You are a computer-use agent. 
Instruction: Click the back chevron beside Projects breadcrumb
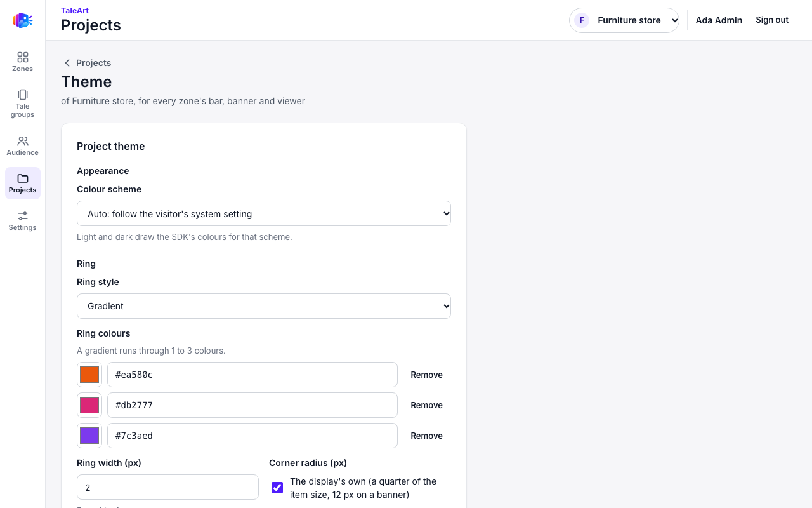tap(67, 63)
